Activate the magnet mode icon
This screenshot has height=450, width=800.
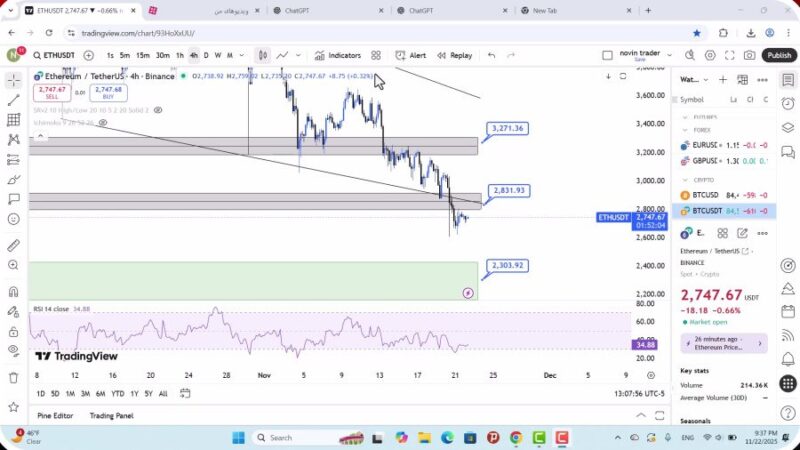pos(13,292)
